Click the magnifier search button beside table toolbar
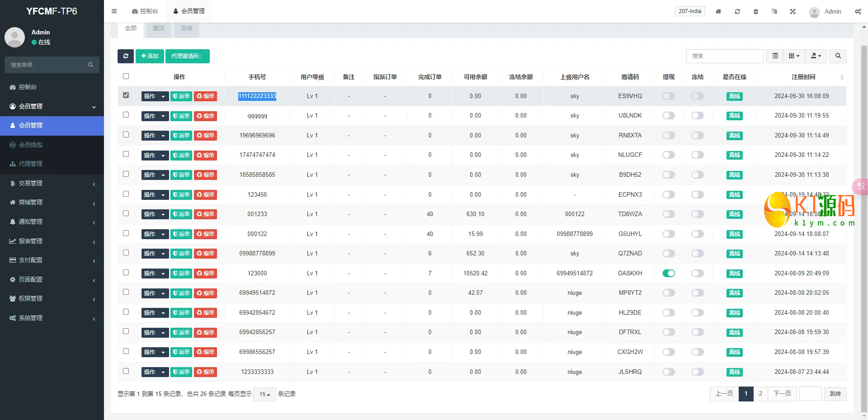 coord(838,56)
